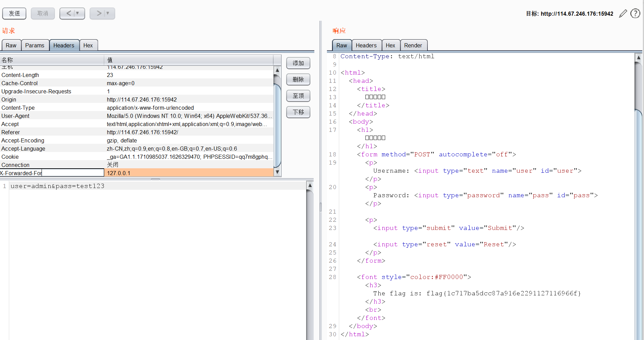Image resolution: width=644 pixels, height=340 pixels.
Task: Open the response Headers tab
Action: click(x=366, y=45)
